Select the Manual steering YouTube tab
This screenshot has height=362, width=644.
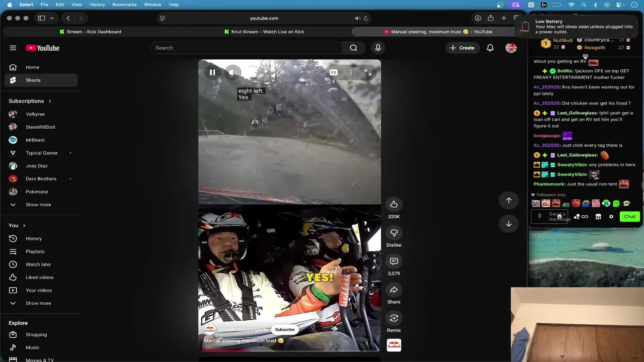pos(437,32)
